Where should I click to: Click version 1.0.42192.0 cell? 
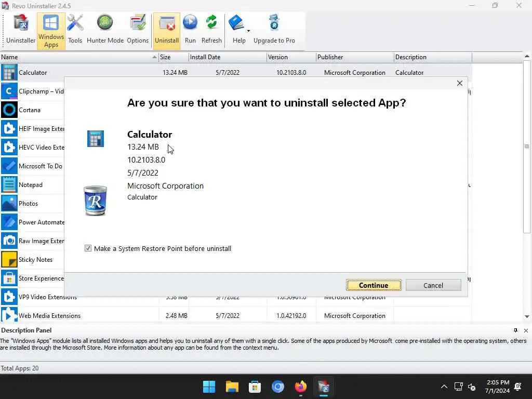291,315
